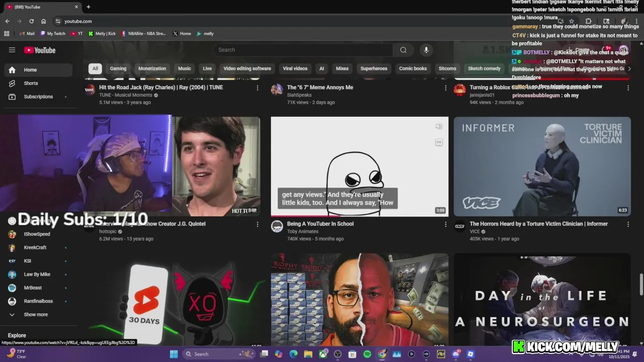Click the YouTube search input field
The height and width of the screenshot is (362, 644).
click(x=303, y=50)
